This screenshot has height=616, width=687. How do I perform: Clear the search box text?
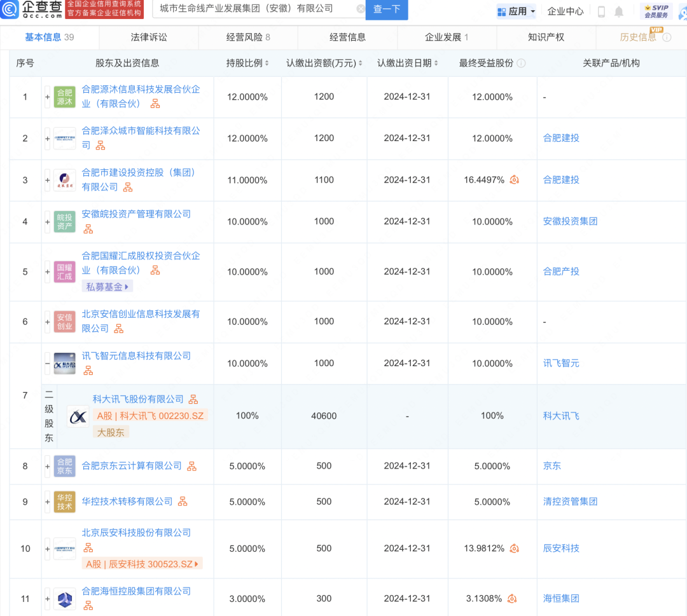pyautogui.click(x=361, y=9)
